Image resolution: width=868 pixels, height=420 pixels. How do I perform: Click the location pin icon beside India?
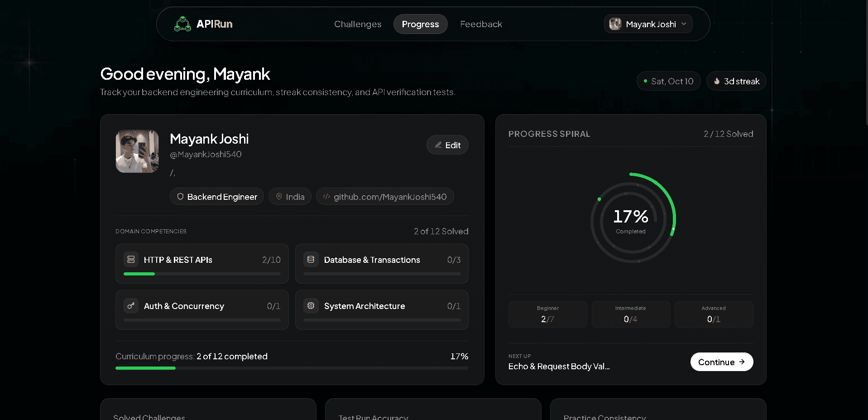coord(279,197)
